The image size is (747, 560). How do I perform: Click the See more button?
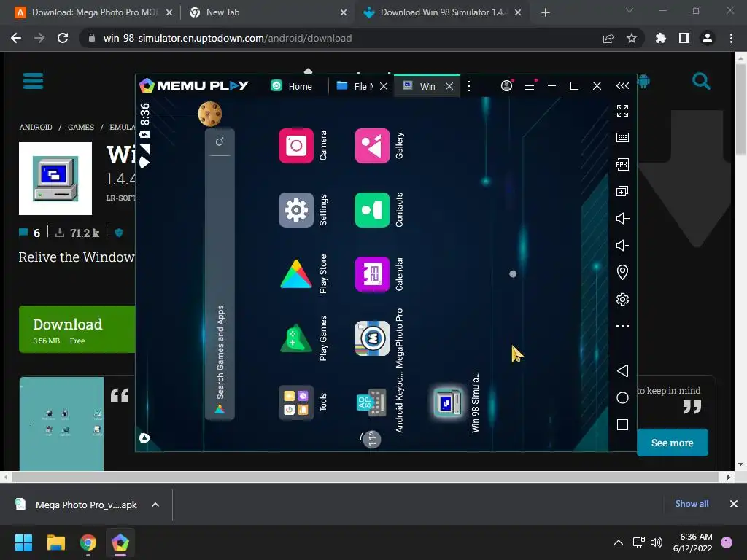click(x=672, y=443)
